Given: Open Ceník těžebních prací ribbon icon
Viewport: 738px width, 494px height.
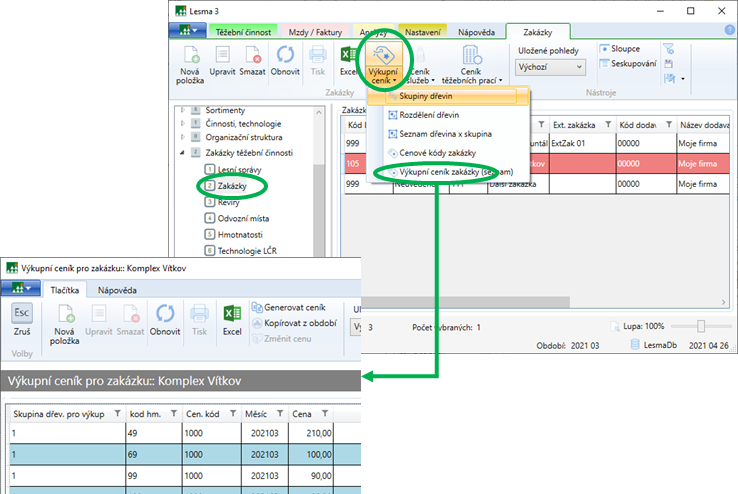Looking at the screenshot, I should click(x=470, y=60).
